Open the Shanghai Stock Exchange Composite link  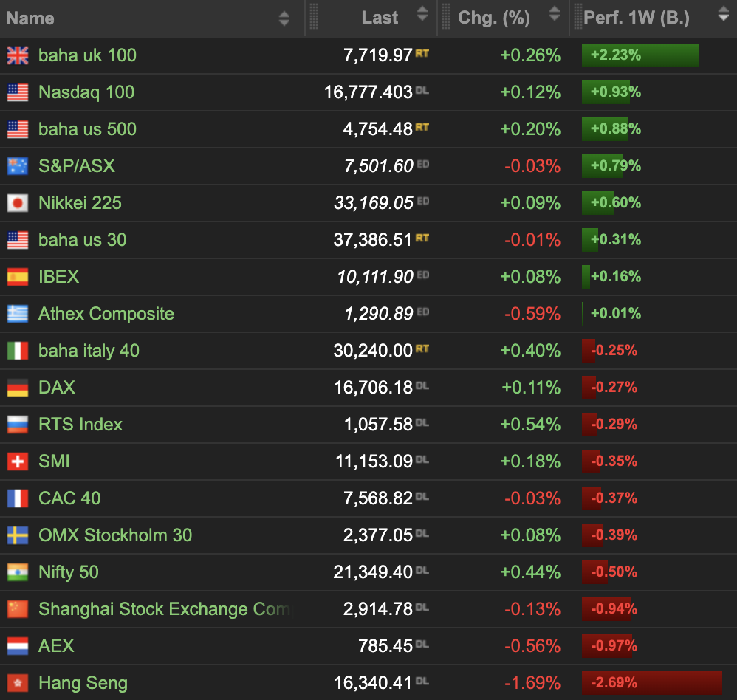pyautogui.click(x=166, y=609)
